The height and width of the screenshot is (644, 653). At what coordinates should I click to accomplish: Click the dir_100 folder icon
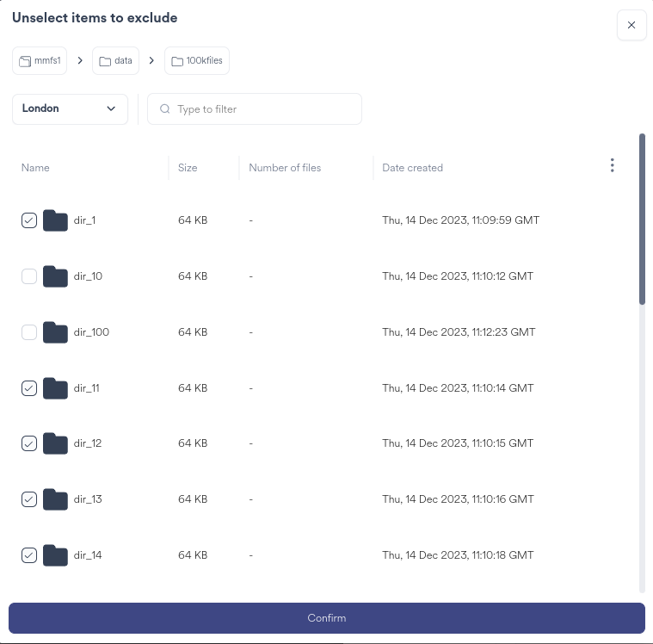tap(55, 332)
